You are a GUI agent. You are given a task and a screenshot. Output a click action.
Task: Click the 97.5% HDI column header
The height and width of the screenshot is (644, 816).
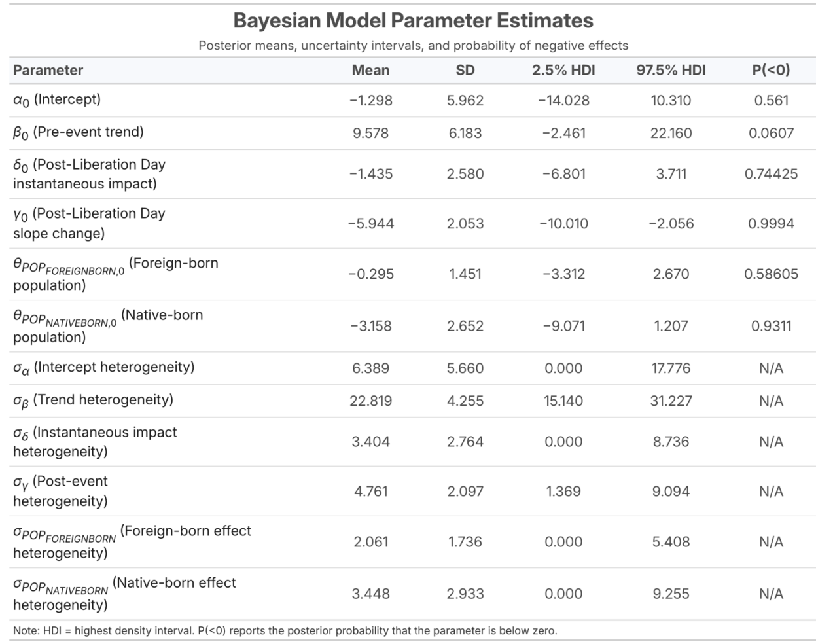(671, 70)
